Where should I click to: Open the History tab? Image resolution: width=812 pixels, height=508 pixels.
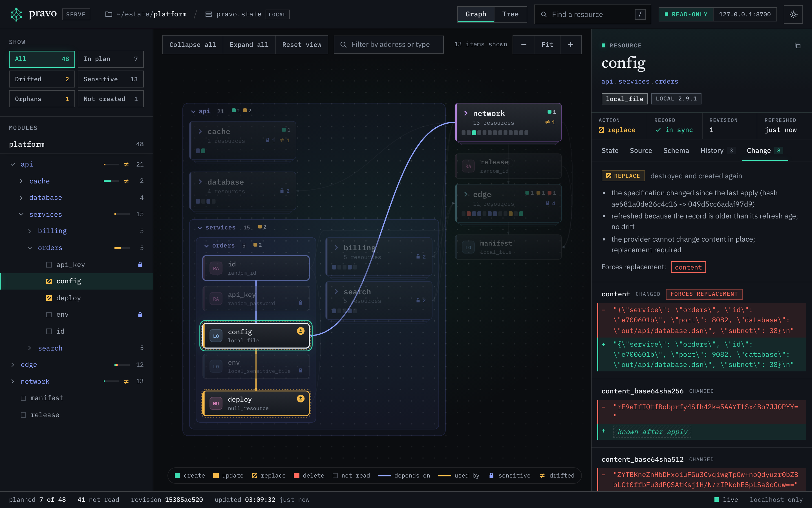point(718,150)
